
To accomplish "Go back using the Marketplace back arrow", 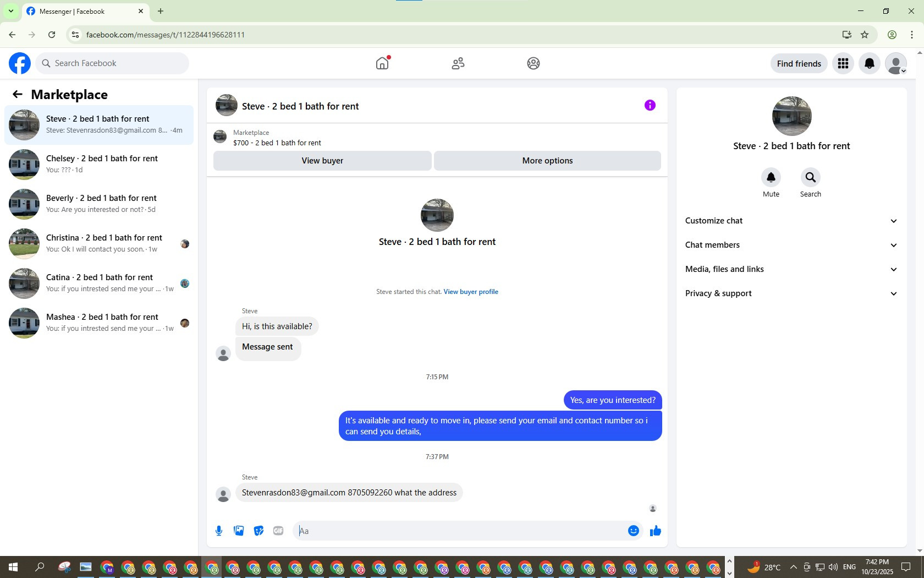I will coord(18,95).
